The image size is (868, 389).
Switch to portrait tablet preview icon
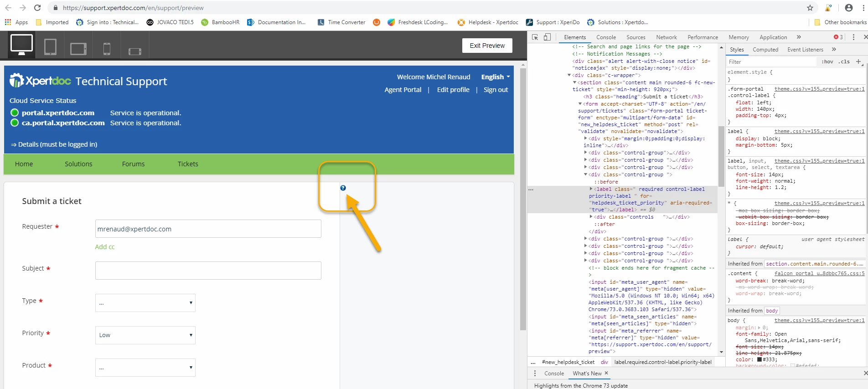tap(50, 47)
